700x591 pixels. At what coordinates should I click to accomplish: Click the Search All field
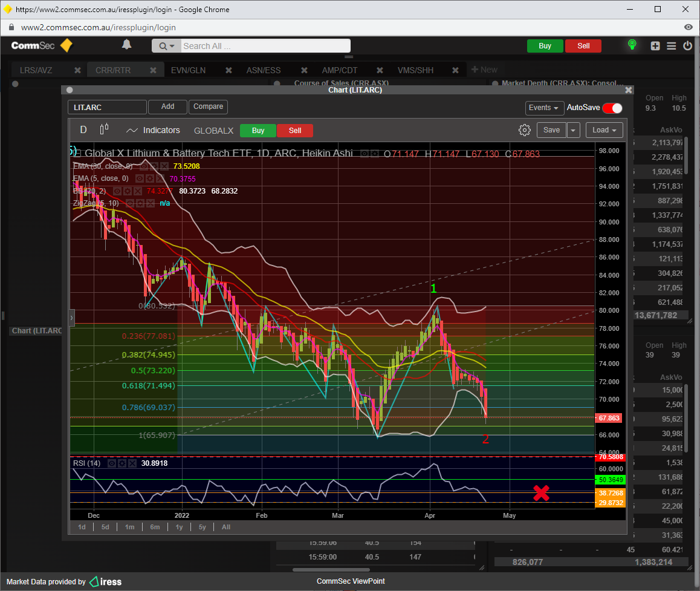tap(265, 46)
